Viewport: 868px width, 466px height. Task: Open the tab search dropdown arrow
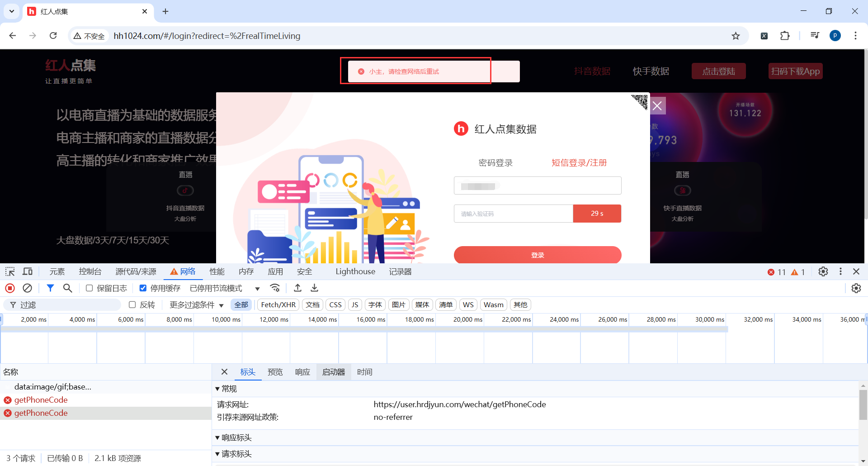coord(12,11)
